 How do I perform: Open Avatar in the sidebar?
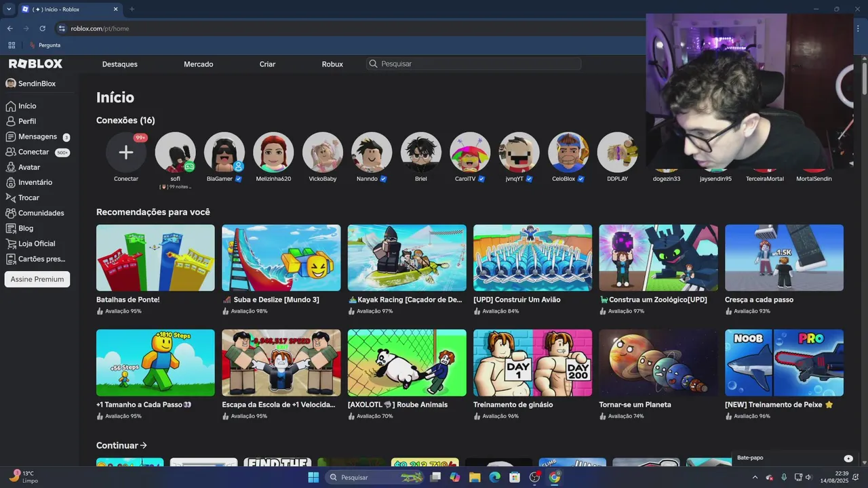click(x=23, y=167)
